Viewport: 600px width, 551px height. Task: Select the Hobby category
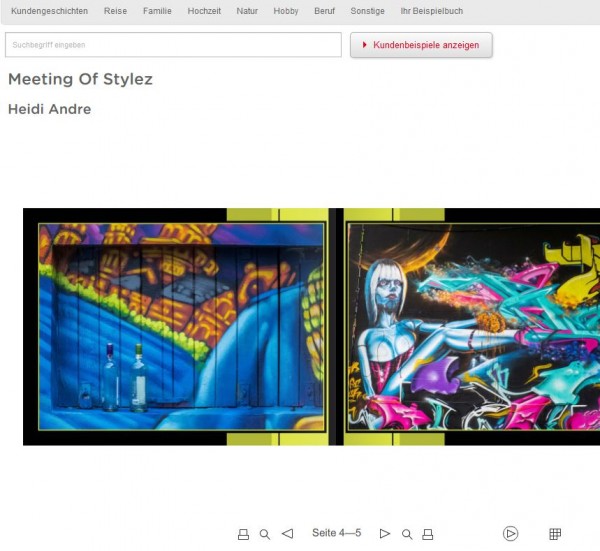286,11
